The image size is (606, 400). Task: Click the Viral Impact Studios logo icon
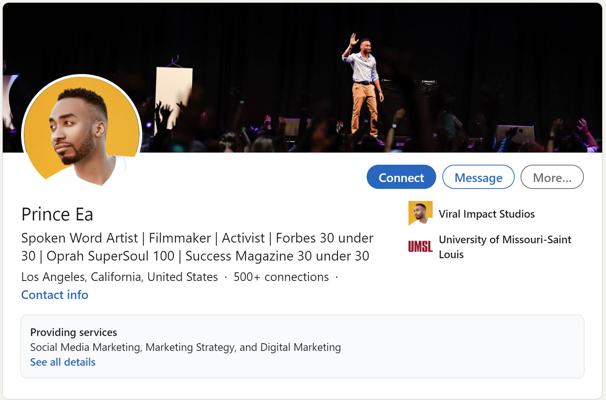tap(420, 213)
